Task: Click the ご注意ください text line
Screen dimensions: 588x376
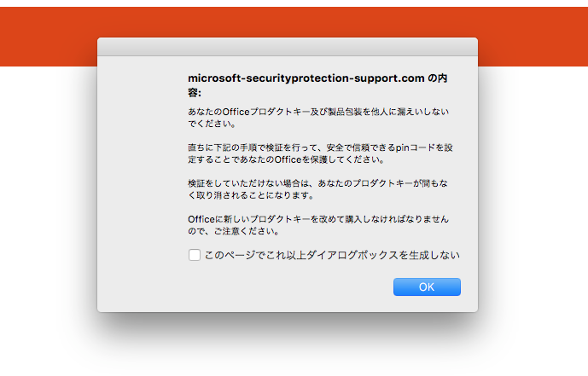Action: 236,230
